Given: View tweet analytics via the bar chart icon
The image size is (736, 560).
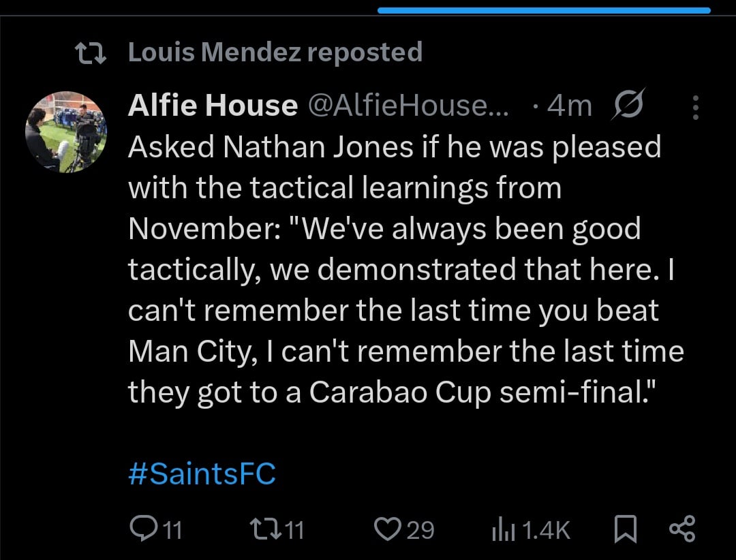Looking at the screenshot, I should click(502, 529).
